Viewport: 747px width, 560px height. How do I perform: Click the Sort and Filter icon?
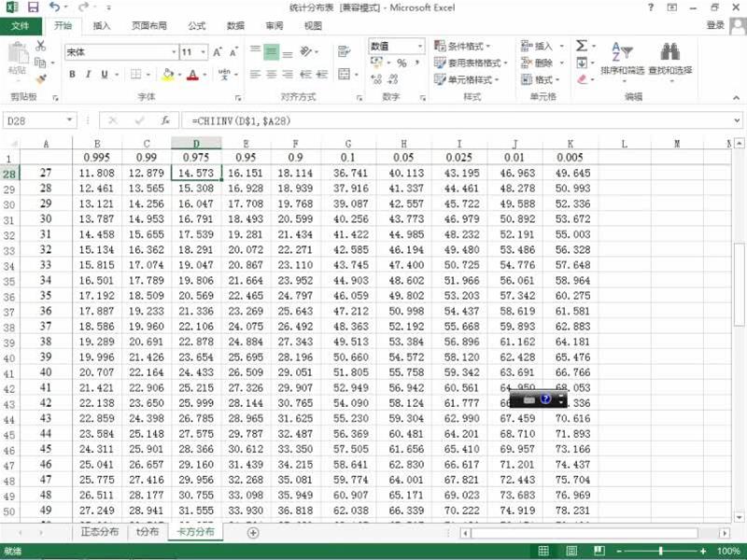pos(622,56)
